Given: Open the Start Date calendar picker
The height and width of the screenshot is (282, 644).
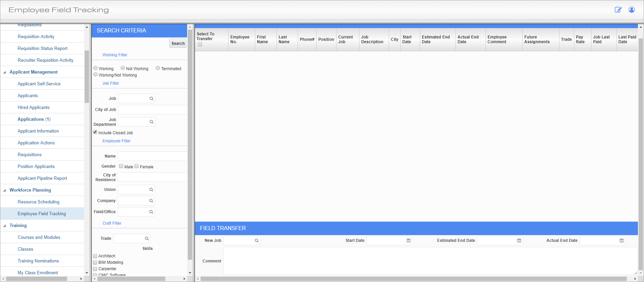Looking at the screenshot, I should [408, 241].
